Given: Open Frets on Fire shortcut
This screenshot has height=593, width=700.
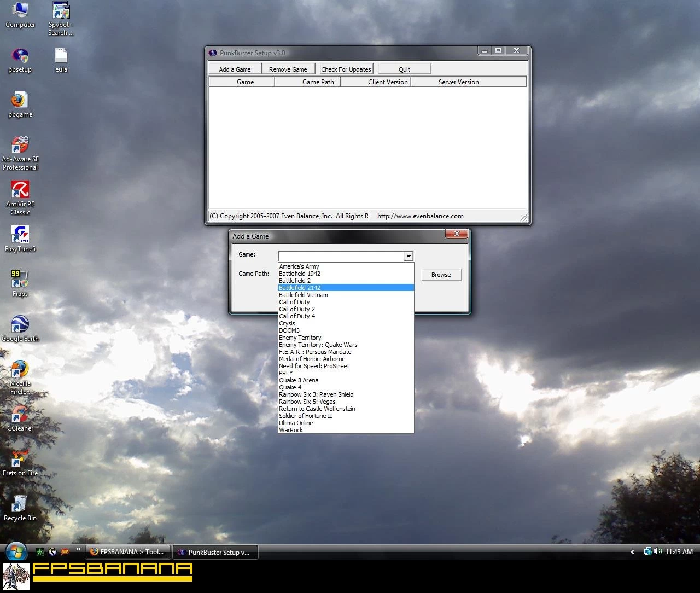Looking at the screenshot, I should tap(20, 463).
